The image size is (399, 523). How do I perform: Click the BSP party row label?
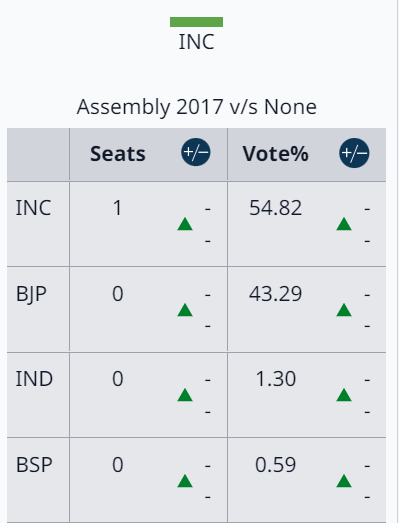point(34,465)
